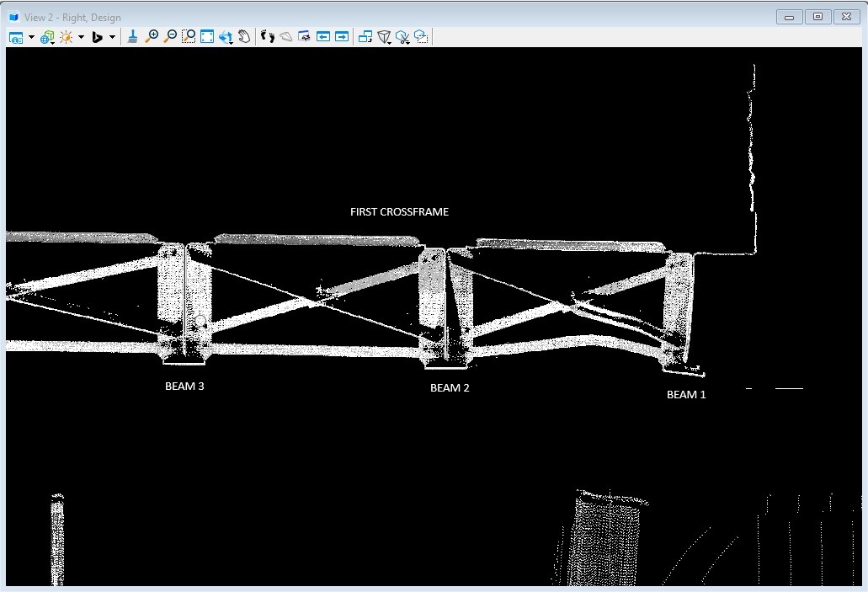
Task: Click the Fit View icon
Action: click(x=207, y=36)
